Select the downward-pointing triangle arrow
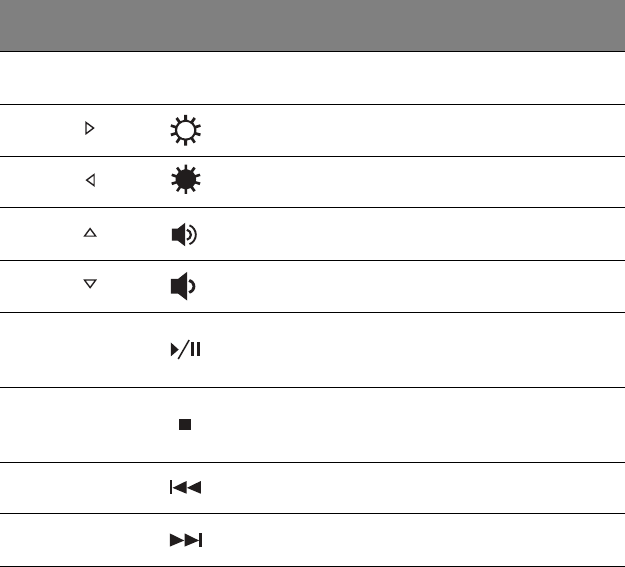625x567 pixels. (x=89, y=285)
